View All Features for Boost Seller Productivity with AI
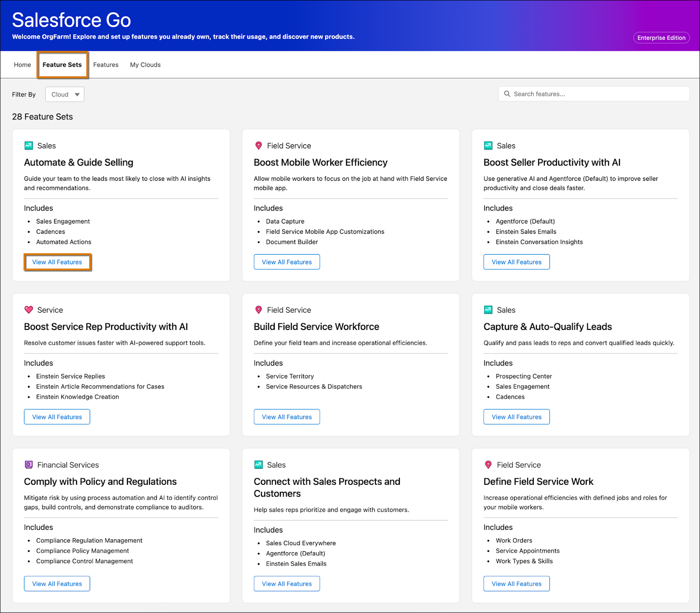Image resolution: width=700 pixels, height=613 pixels. click(x=517, y=262)
